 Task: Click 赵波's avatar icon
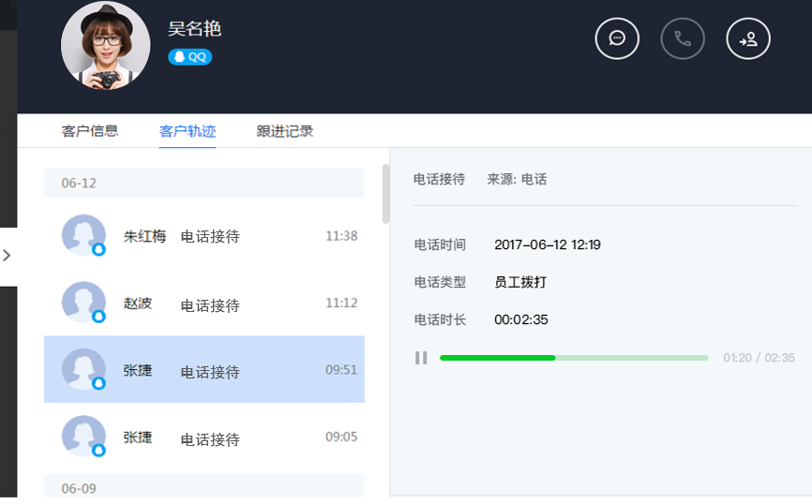pos(83,303)
